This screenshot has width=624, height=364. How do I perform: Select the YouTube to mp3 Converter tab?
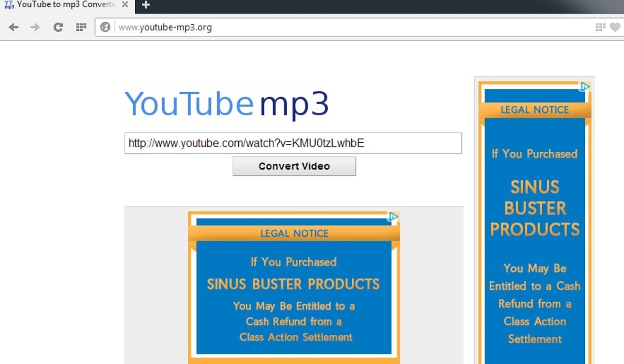pyautogui.click(x=66, y=5)
